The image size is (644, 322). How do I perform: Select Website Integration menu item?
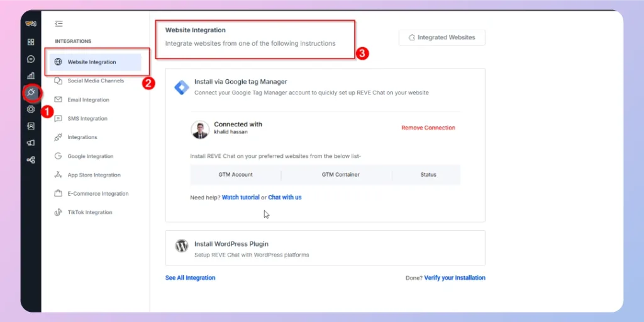click(96, 62)
